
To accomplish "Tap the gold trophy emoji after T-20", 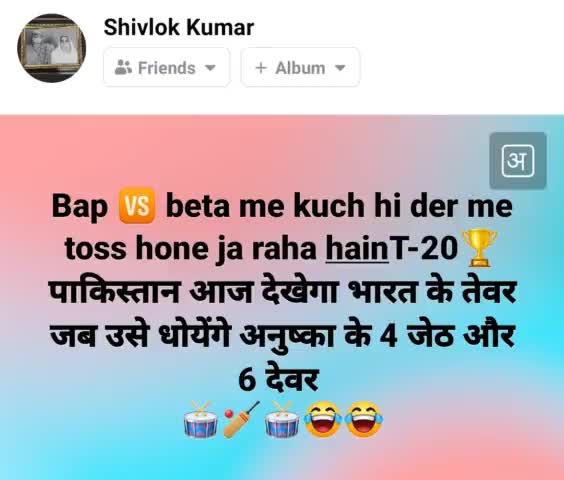I will point(479,248).
